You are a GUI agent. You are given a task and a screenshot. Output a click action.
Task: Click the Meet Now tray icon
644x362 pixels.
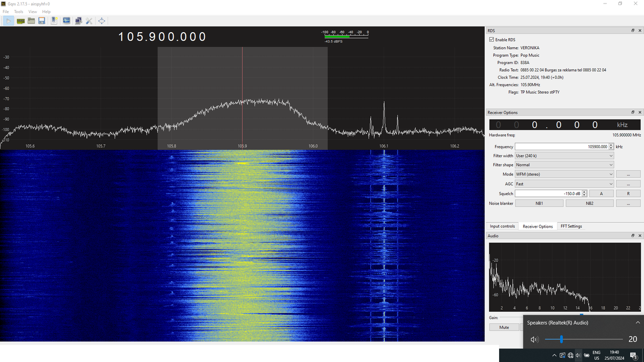click(563, 355)
